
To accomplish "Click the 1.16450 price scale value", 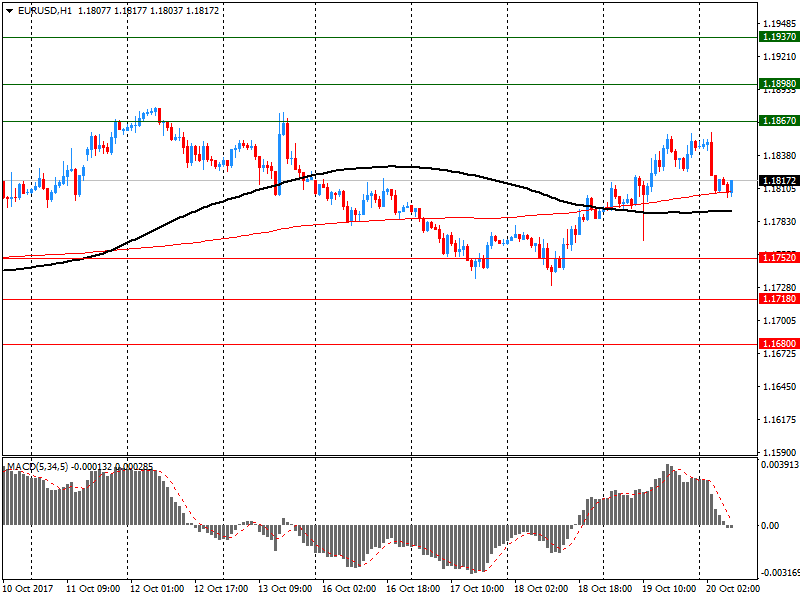I will point(780,387).
